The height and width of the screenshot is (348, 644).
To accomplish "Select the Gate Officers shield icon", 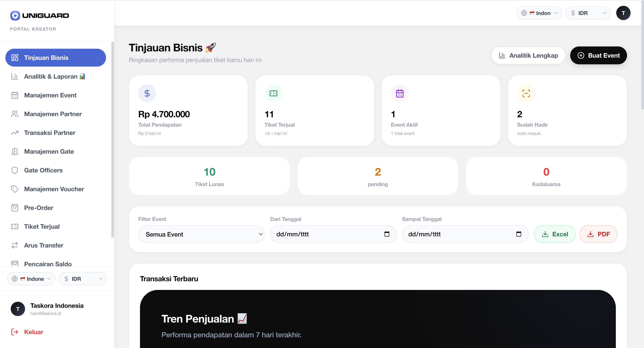I will [x=15, y=170].
